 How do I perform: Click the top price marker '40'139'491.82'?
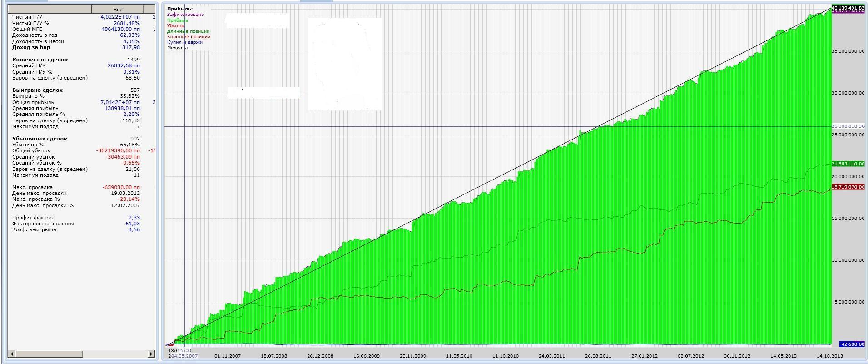tap(848, 7)
